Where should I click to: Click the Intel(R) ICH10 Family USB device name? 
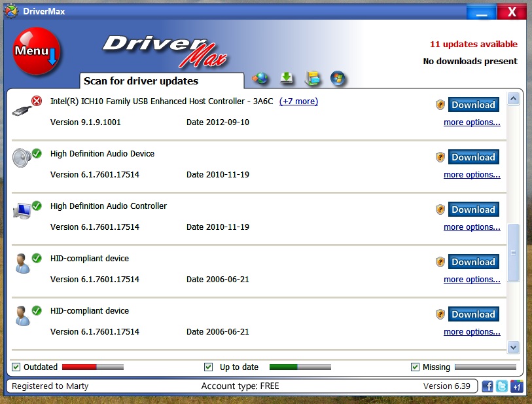point(162,101)
